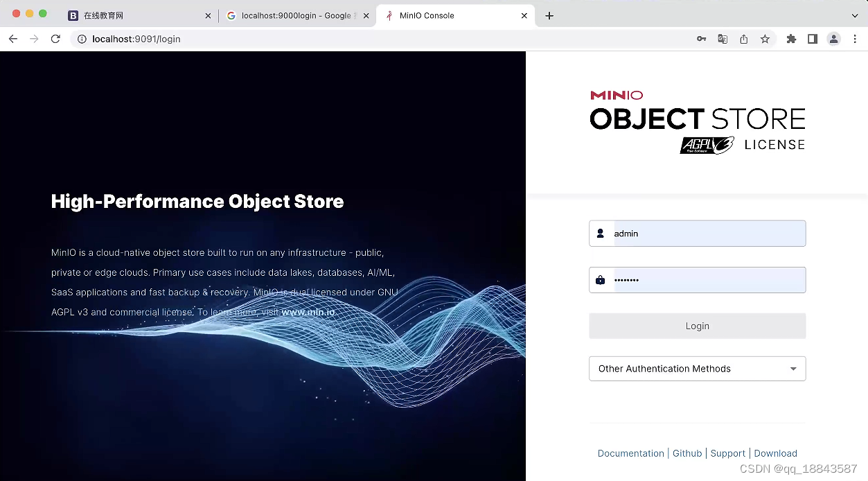Click the username field containing admin

point(697,234)
